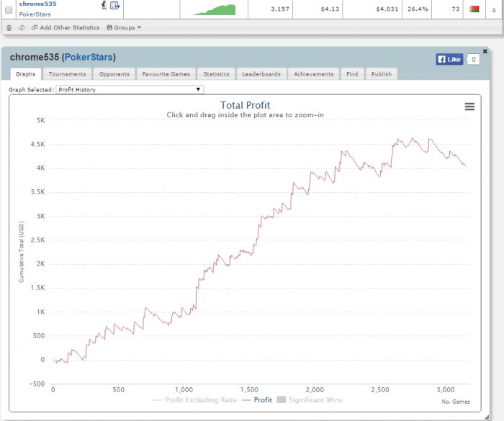Click the trash delete icon in toolbar
This screenshot has height=421, width=504.
(x=9, y=27)
